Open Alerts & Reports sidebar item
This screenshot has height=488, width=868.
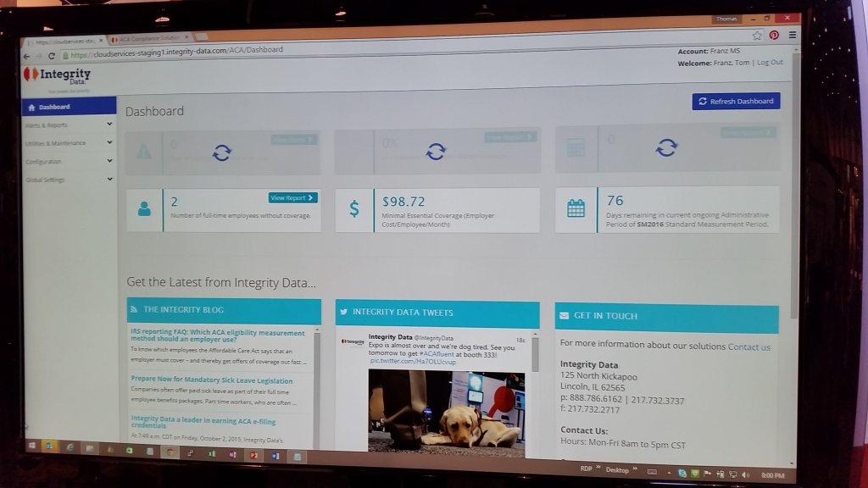tap(70, 125)
